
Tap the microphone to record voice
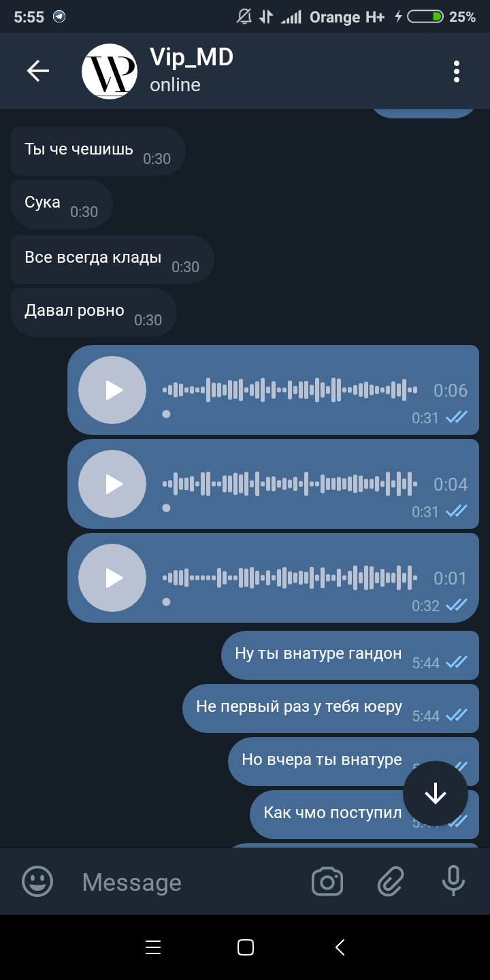click(453, 881)
